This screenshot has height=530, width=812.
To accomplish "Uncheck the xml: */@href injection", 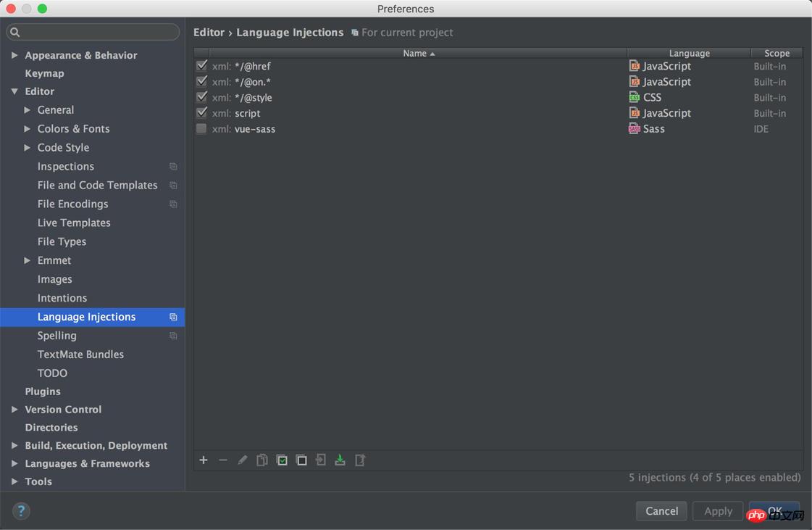I will (202, 66).
